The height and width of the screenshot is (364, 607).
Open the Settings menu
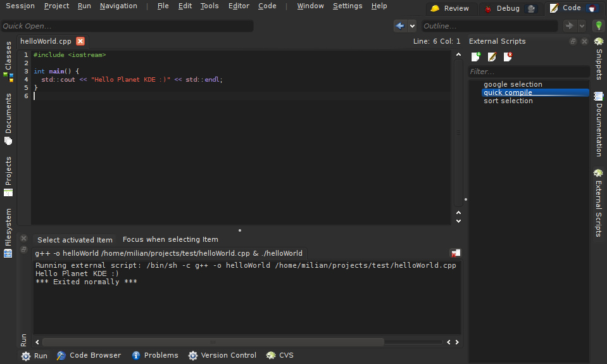pyautogui.click(x=347, y=6)
